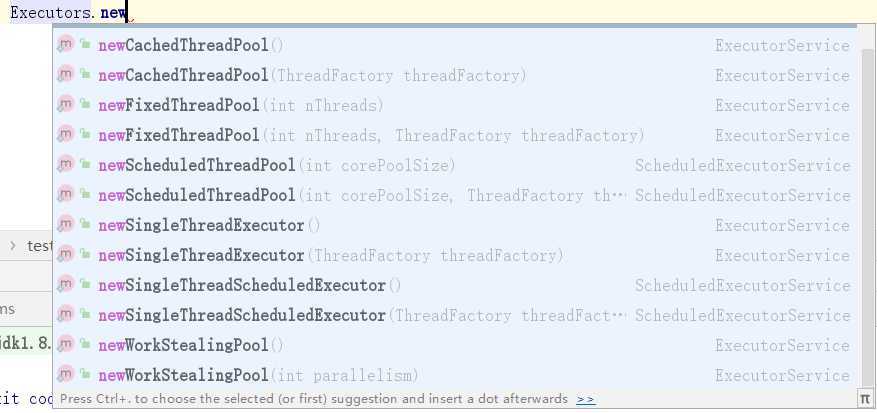
Task: Expand the chevron next to test
Action: [x=13, y=245]
